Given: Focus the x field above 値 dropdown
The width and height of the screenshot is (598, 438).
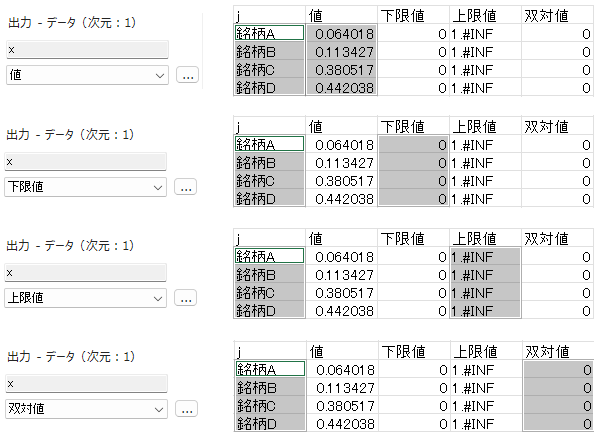Looking at the screenshot, I should click(87, 50).
